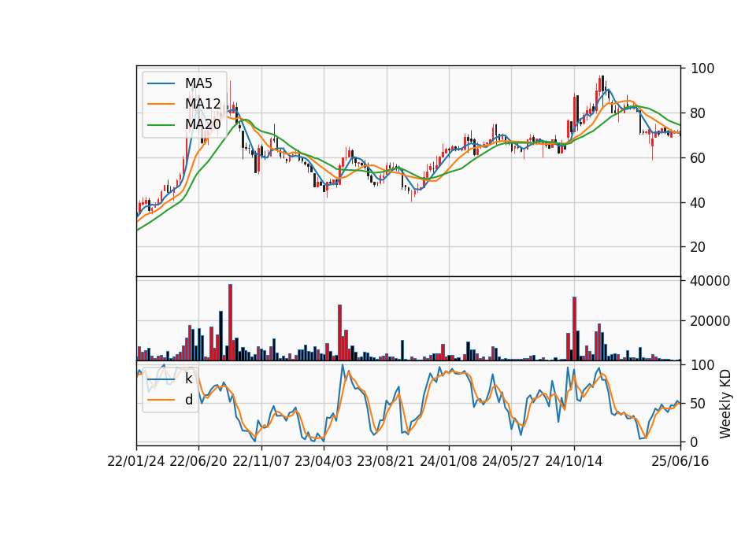Click the 40000 volume axis tick
756x543 pixels.
710,281
